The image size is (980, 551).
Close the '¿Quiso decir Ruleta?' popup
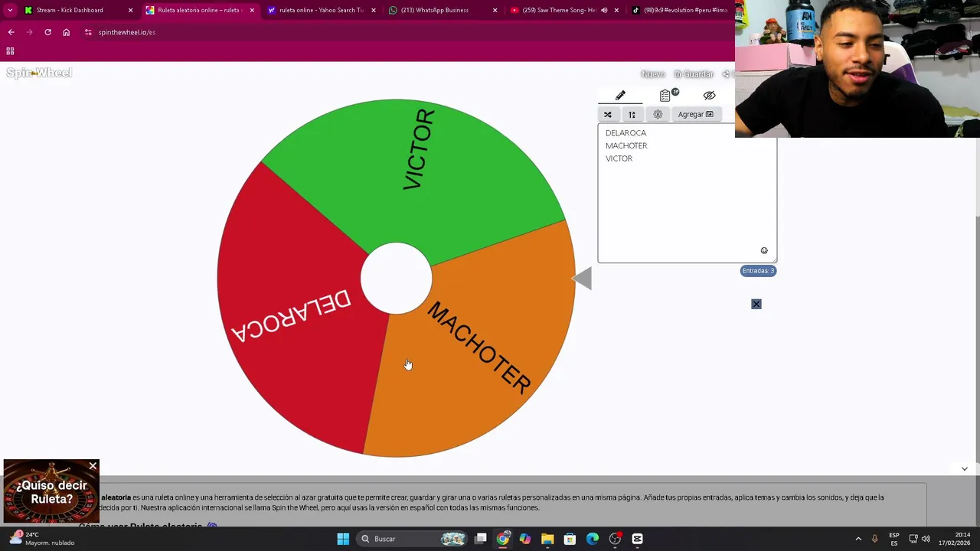pos(93,465)
